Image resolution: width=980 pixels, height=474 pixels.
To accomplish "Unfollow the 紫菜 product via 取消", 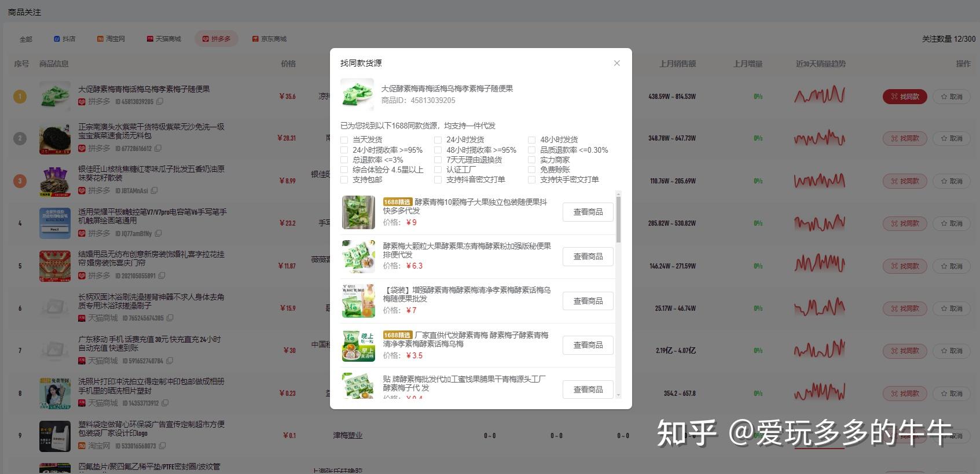I will click(951, 138).
